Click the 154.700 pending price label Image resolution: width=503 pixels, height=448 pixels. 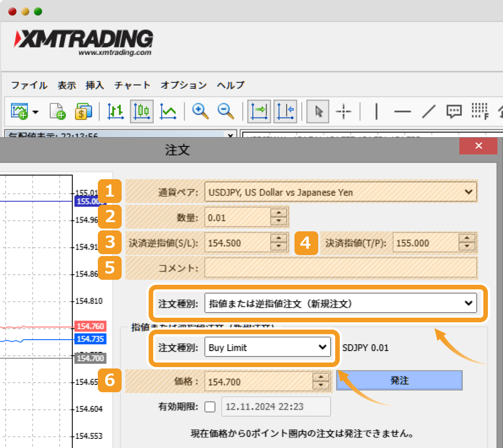90,358
